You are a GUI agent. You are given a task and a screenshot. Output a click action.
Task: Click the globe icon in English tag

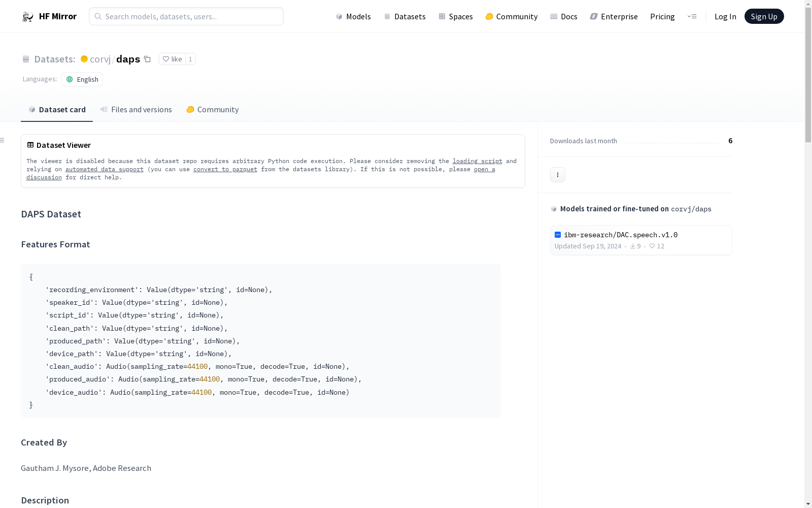pyautogui.click(x=70, y=79)
